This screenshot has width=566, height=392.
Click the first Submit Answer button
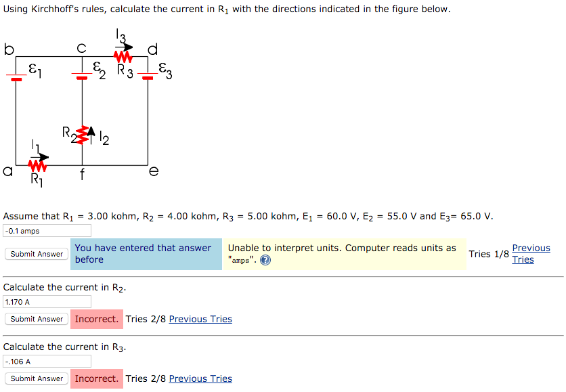pyautogui.click(x=36, y=254)
